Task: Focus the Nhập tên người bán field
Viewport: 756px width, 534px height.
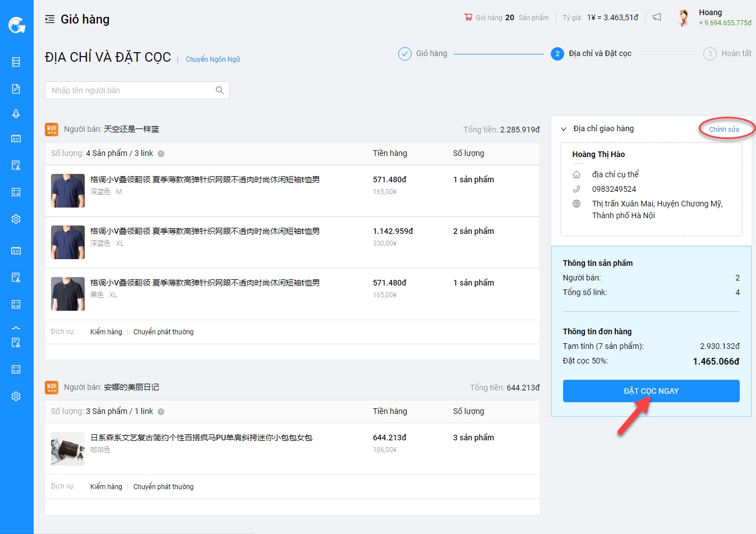Action: [x=130, y=90]
